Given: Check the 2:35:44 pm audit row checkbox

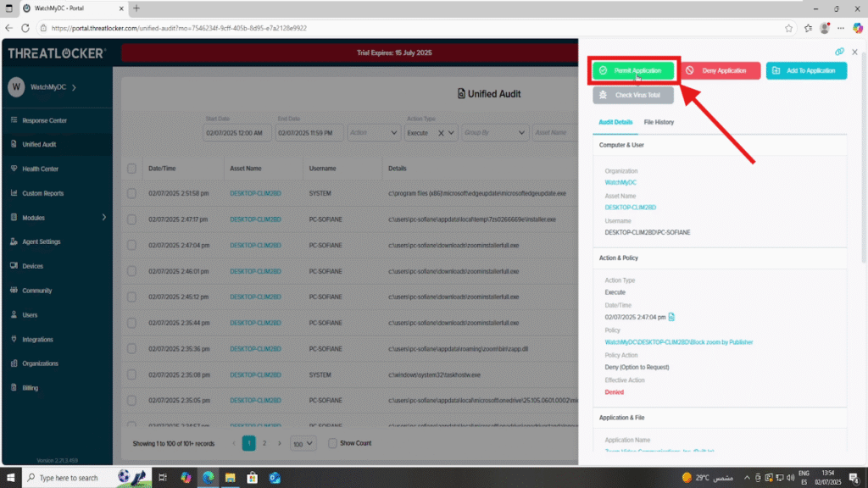Looking at the screenshot, I should click(131, 323).
